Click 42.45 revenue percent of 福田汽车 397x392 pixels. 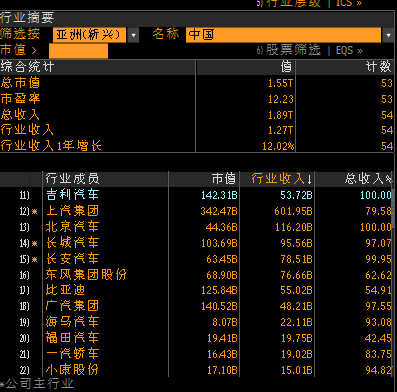[x=378, y=339]
